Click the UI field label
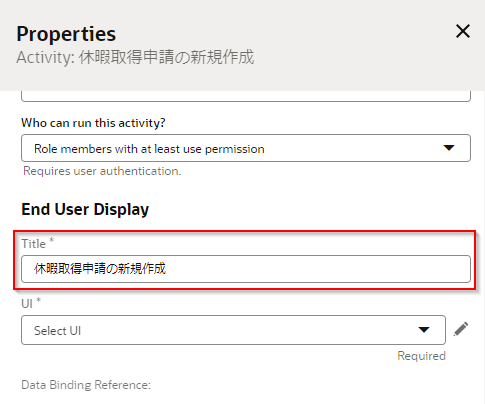Image resolution: width=485 pixels, height=404 pixels. pos(27,304)
